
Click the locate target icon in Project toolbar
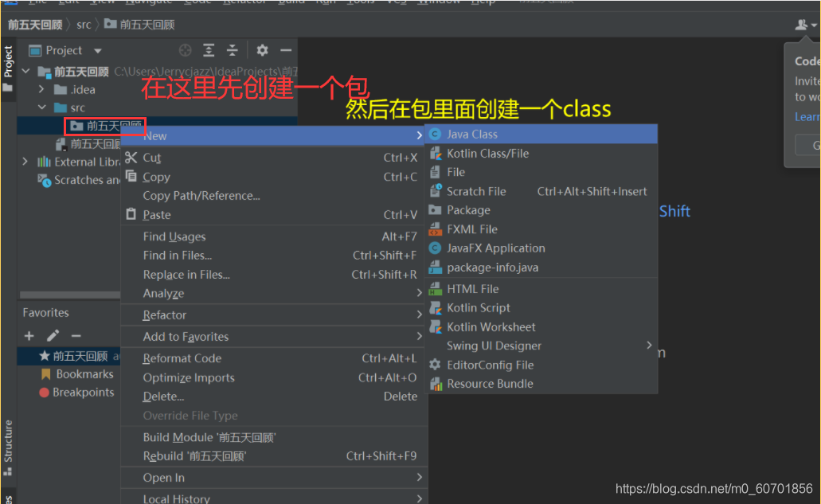(x=185, y=50)
